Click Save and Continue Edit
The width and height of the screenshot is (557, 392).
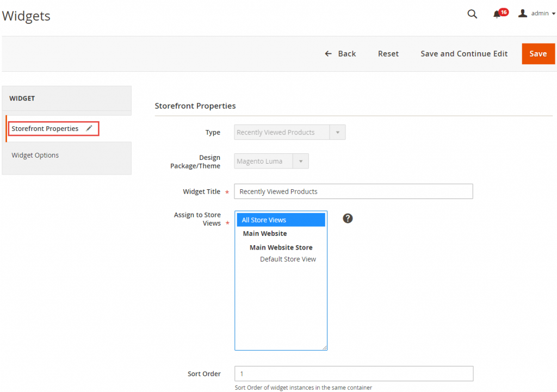point(464,54)
